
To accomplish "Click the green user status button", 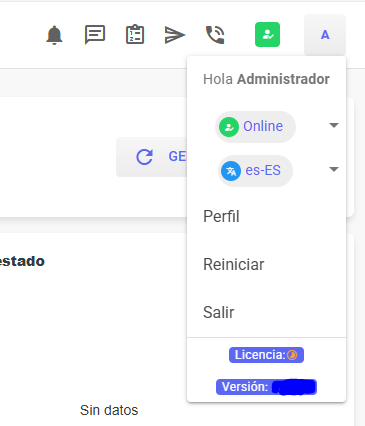I will (x=267, y=35).
